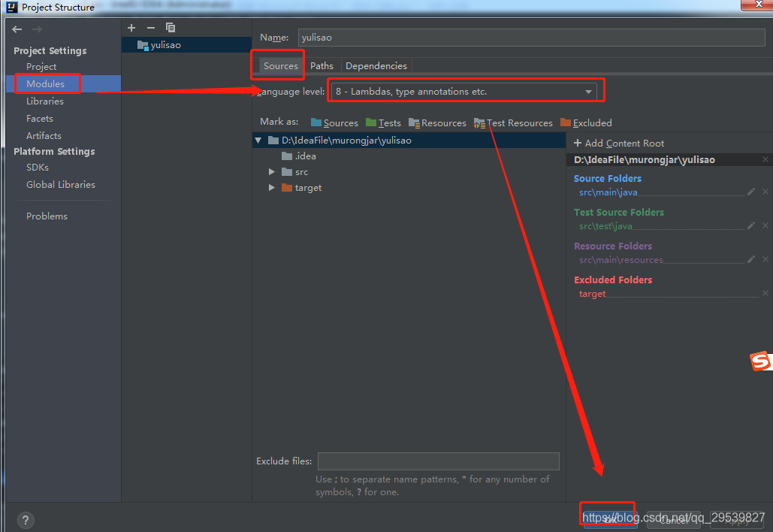This screenshot has height=532, width=773.
Task: Switch to the Paths tab
Action: [x=322, y=66]
